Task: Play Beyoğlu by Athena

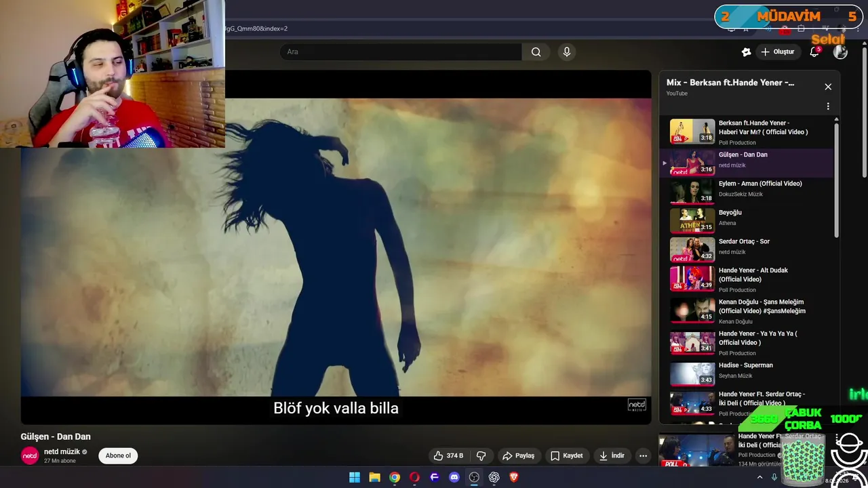Action: (746, 220)
